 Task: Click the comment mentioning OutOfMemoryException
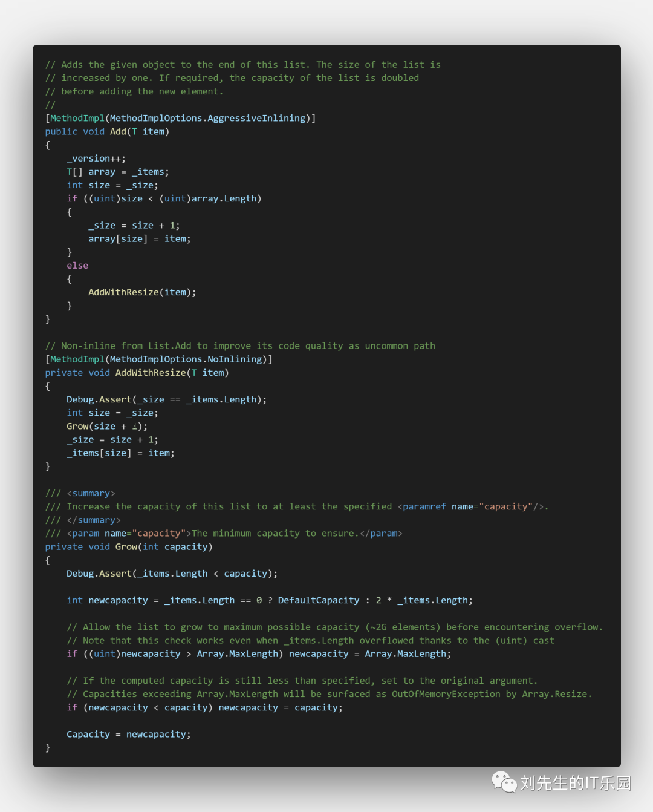(x=329, y=694)
